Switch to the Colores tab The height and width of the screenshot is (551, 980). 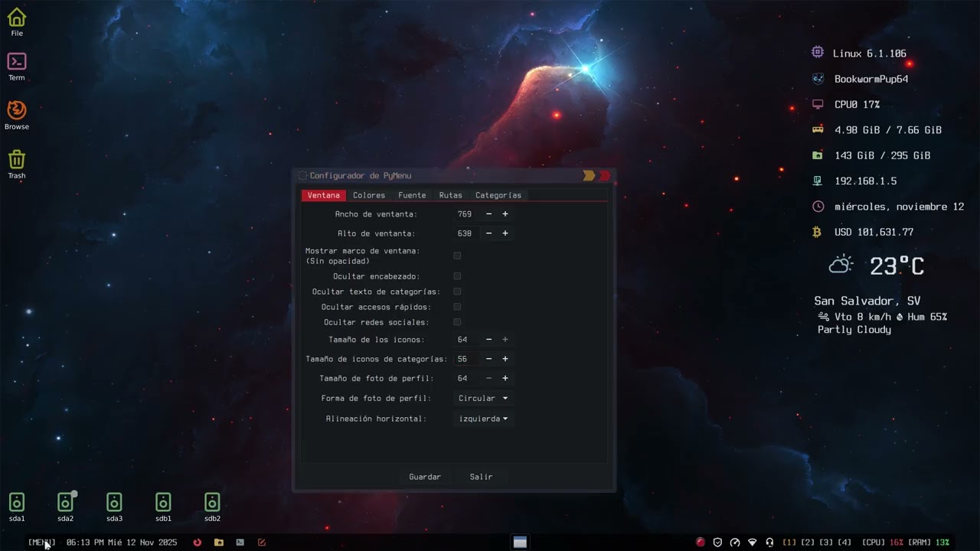(368, 195)
